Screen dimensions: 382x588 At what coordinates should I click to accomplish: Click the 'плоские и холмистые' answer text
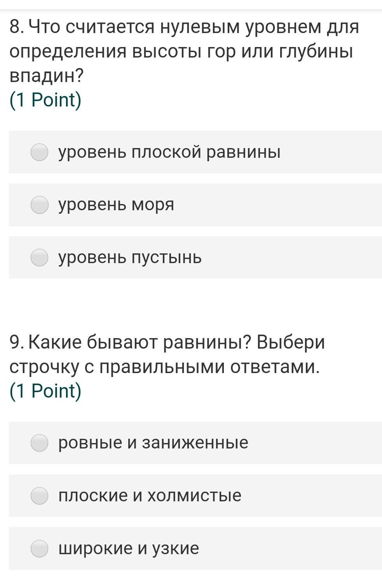point(150,496)
